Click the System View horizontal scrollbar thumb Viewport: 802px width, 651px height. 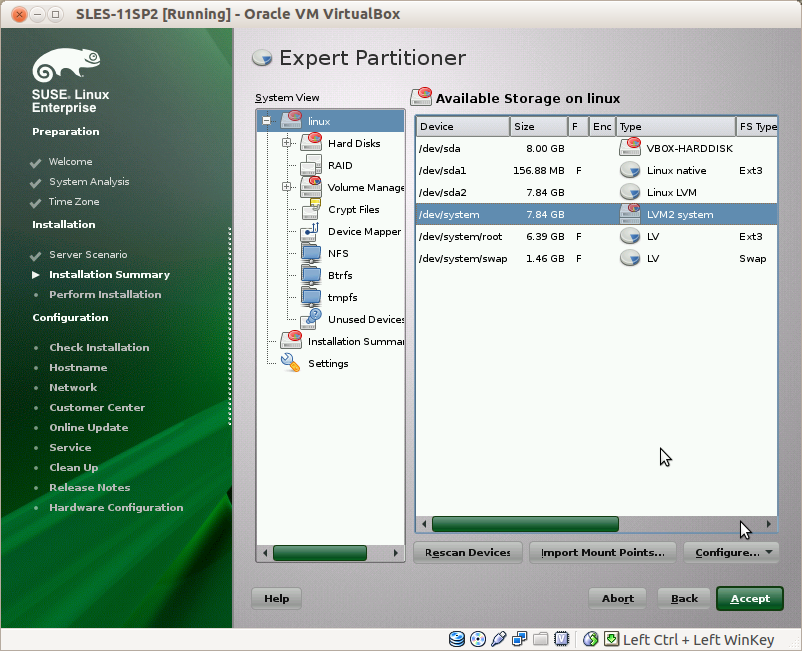(x=320, y=553)
